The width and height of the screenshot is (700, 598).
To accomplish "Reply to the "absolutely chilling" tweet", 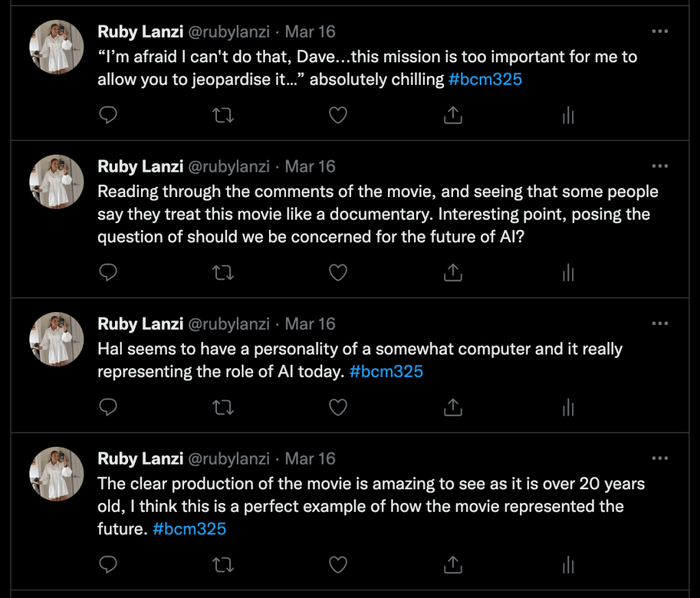I will click(x=108, y=116).
